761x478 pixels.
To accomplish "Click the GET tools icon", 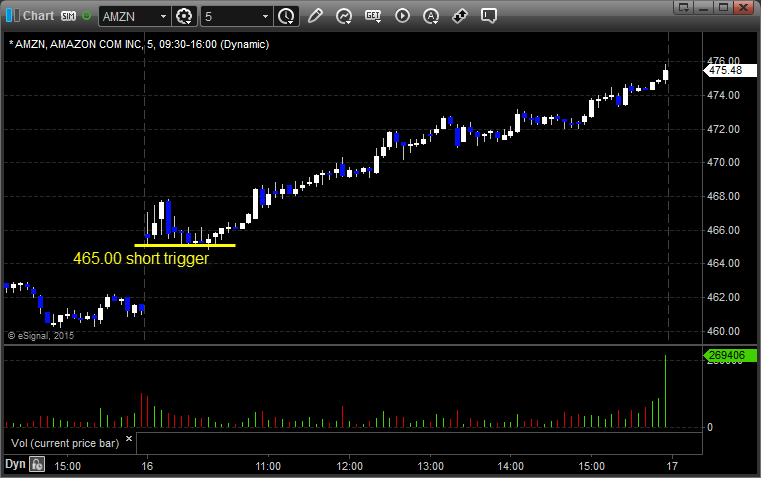I will pos(373,16).
